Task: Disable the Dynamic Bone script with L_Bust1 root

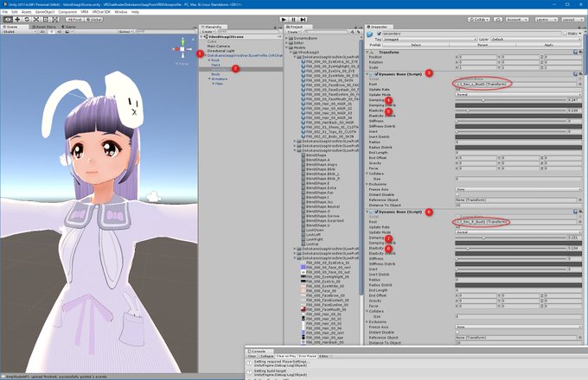Action: (x=376, y=74)
